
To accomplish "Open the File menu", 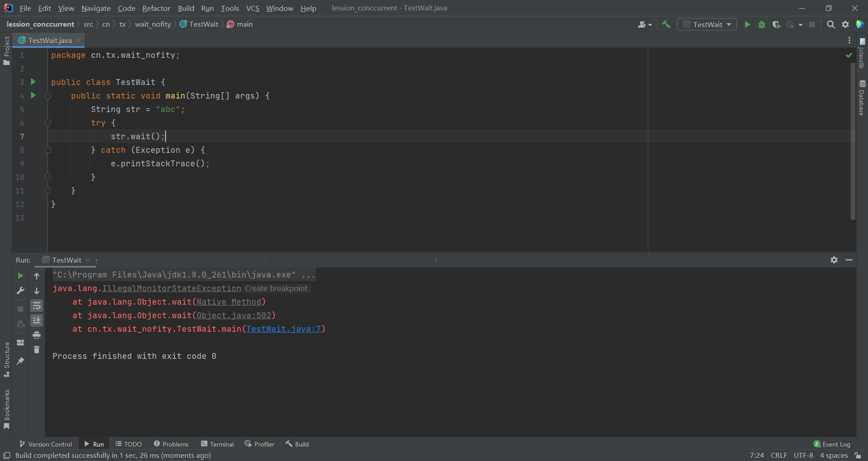I will point(25,8).
